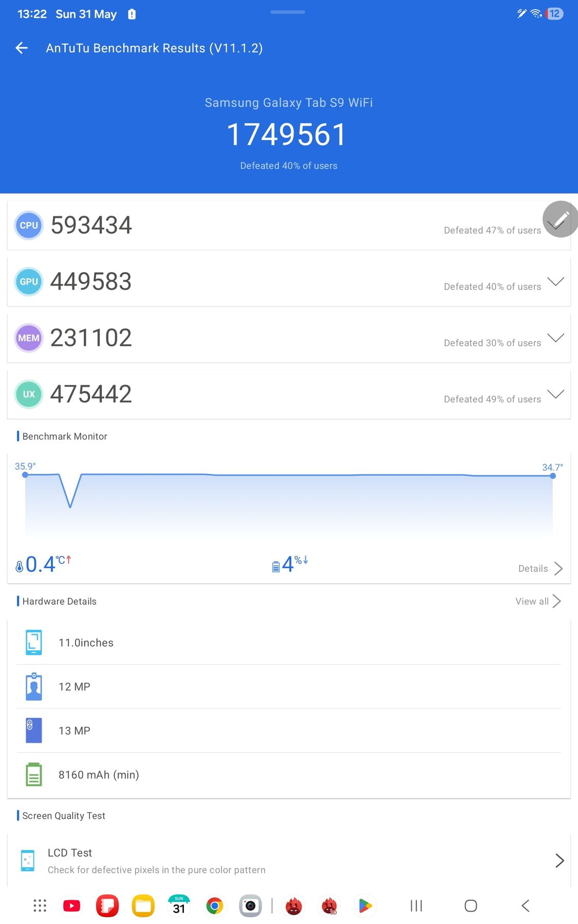Open My Files from the taskbar
Image resolution: width=578 pixels, height=924 pixels.
143,906
